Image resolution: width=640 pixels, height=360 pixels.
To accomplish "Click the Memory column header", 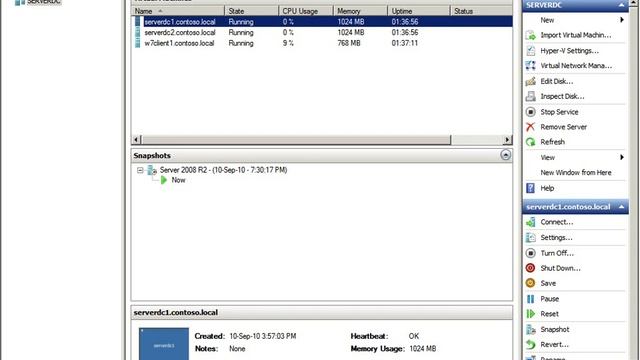I will pos(360,11).
